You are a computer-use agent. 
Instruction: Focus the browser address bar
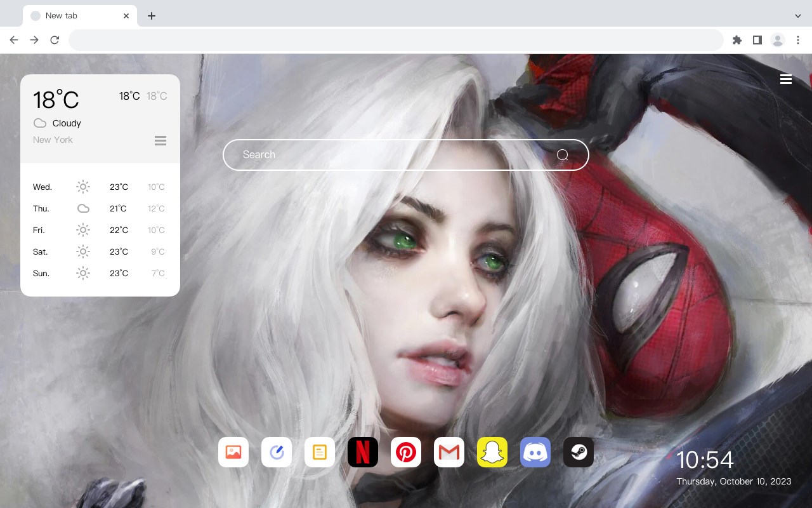[x=396, y=40]
